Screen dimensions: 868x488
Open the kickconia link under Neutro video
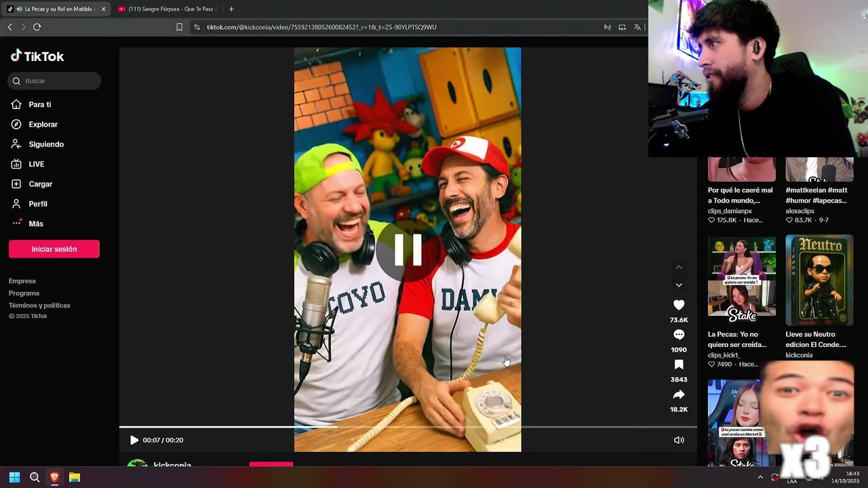pyautogui.click(x=799, y=355)
